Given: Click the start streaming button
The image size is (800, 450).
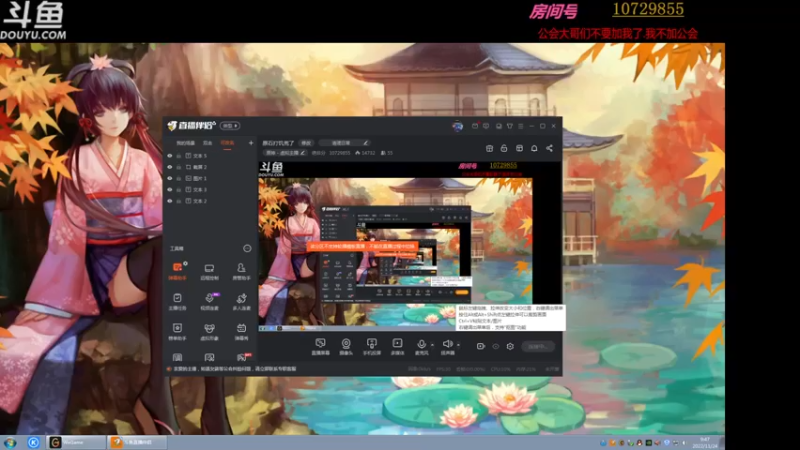Looking at the screenshot, I should point(538,346).
